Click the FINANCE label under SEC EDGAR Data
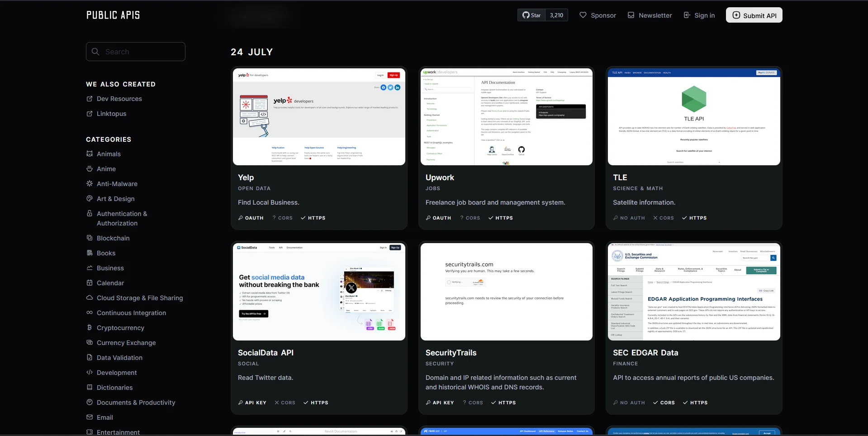This screenshot has height=436, width=868. pos(626,364)
